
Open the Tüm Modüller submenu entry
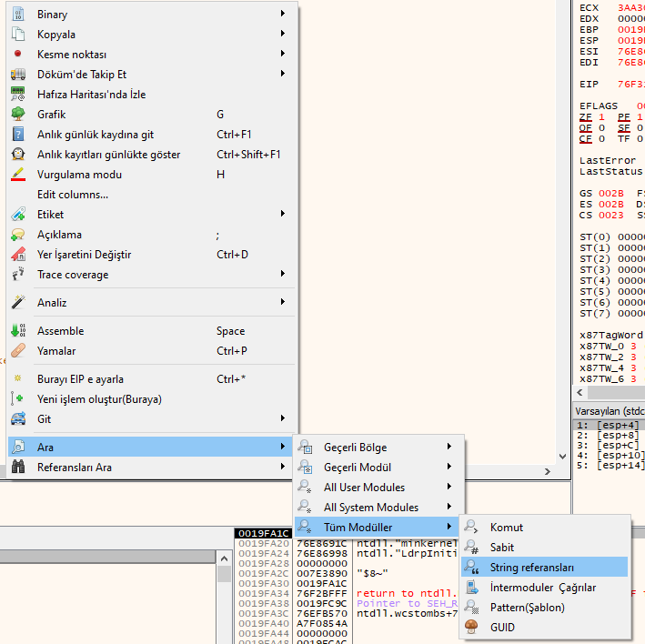(378, 527)
